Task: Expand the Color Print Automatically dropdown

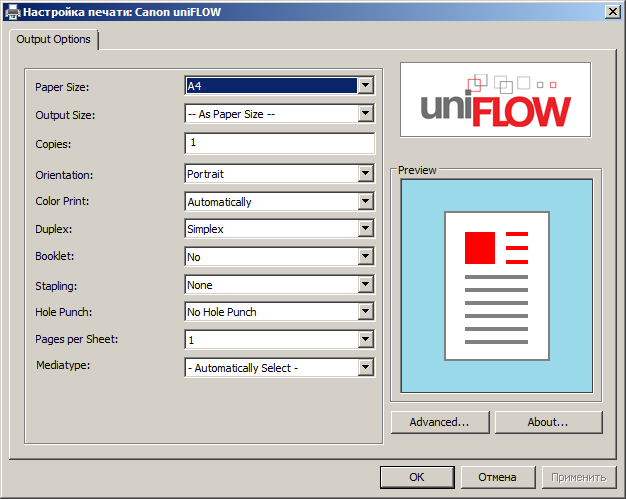Action: (x=279, y=202)
